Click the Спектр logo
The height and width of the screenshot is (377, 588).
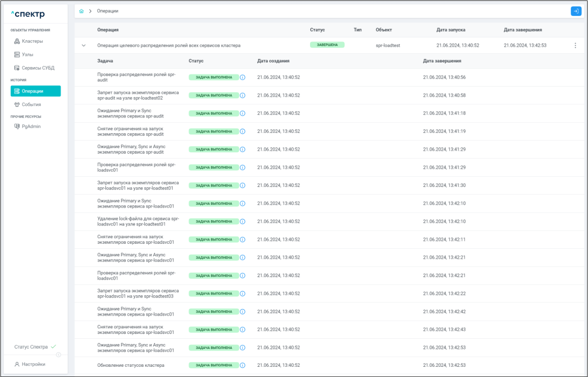pyautogui.click(x=28, y=15)
